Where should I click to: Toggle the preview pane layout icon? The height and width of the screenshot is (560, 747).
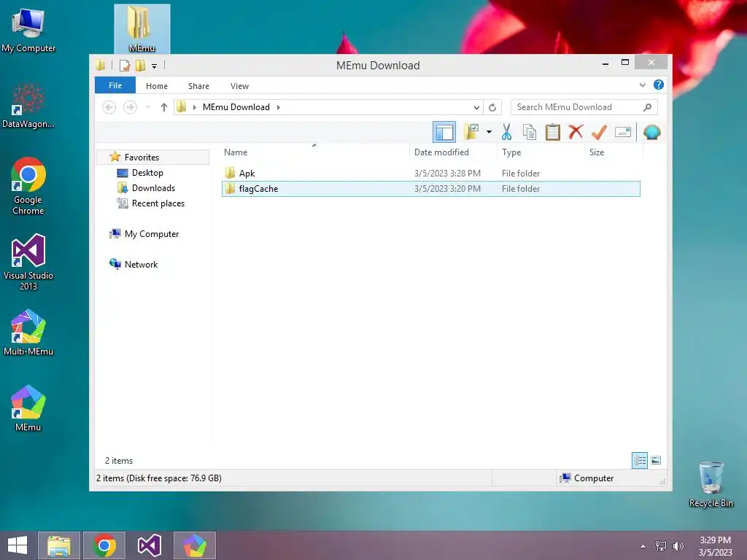click(444, 132)
